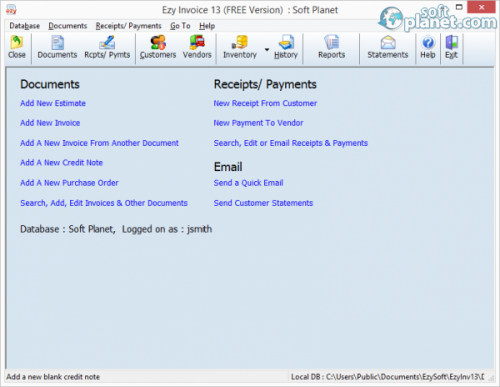Click Send a Quick Email link

(x=248, y=183)
